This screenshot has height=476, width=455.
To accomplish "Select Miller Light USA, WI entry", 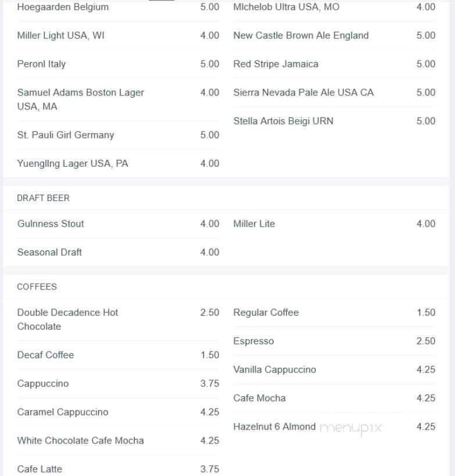I will 61,35.
